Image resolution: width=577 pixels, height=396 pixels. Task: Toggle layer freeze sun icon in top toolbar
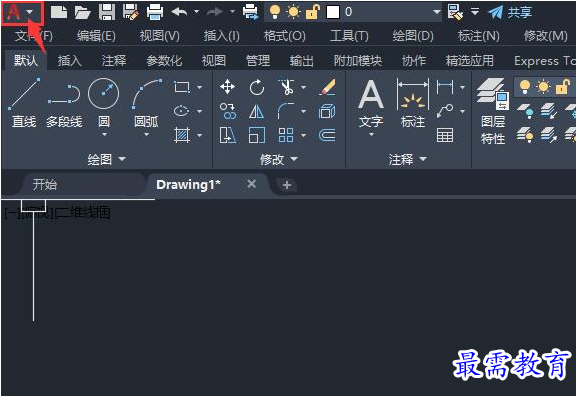pos(294,12)
